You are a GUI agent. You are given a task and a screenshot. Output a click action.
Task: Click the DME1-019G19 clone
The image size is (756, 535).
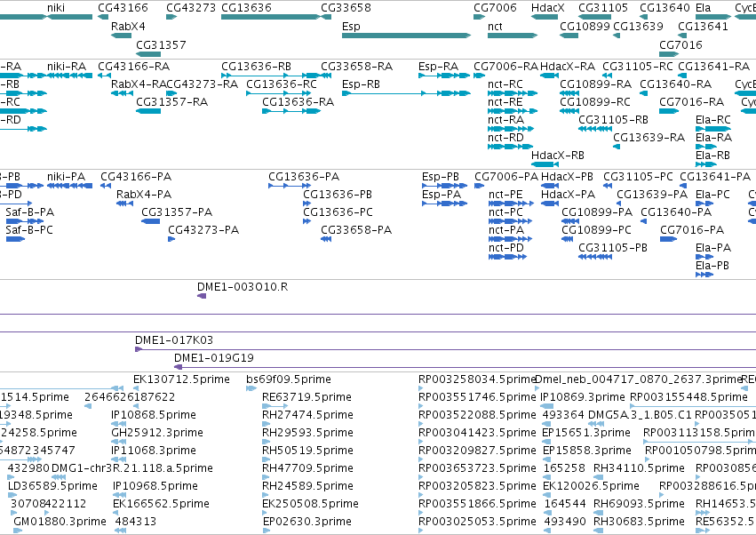coord(465,367)
